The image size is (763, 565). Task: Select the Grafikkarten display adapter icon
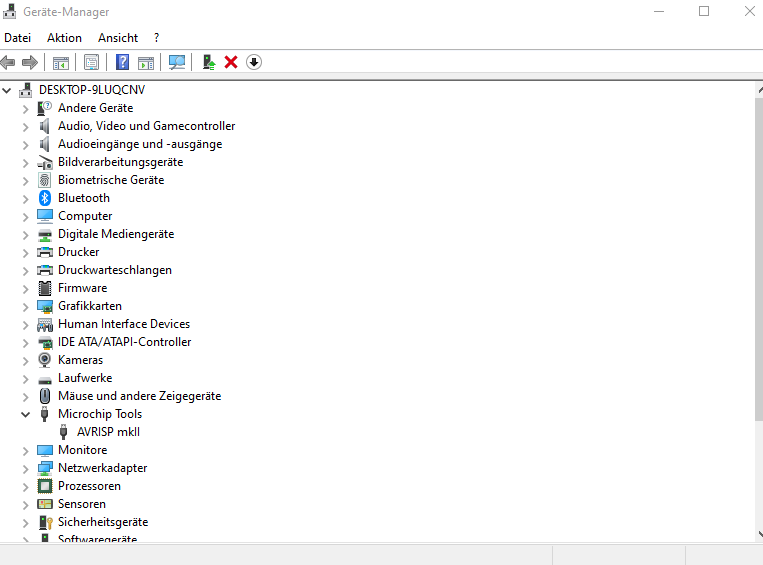click(x=45, y=306)
